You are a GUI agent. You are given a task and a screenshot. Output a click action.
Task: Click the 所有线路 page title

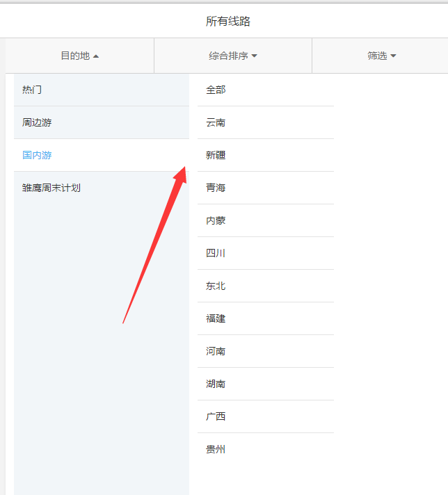[227, 22]
